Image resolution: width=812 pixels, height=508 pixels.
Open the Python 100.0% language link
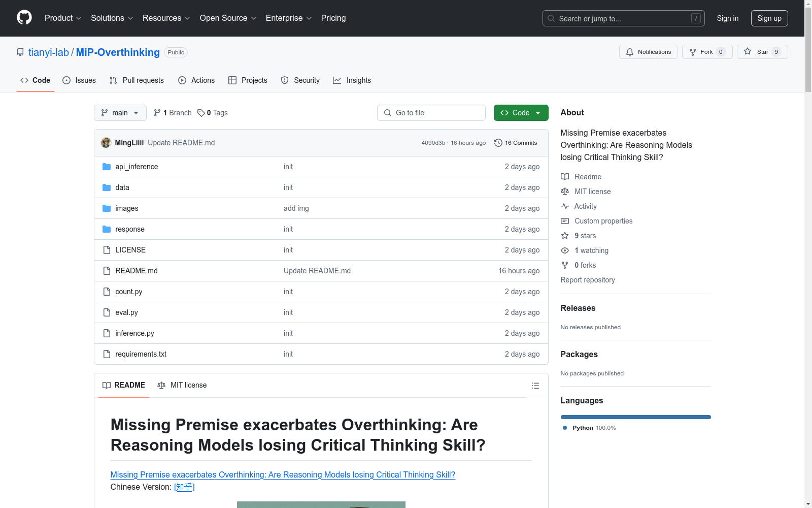[589, 428]
